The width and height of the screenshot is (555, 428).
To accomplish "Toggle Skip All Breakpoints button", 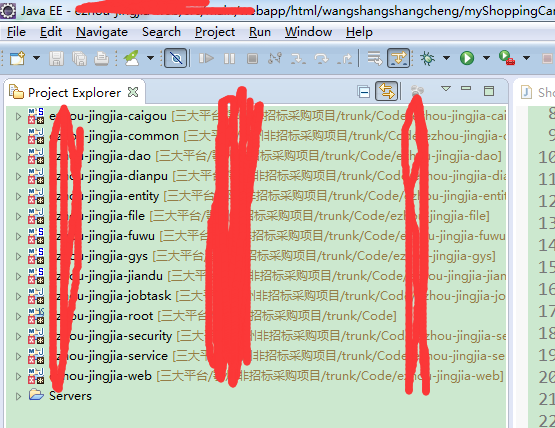I will tap(176, 58).
